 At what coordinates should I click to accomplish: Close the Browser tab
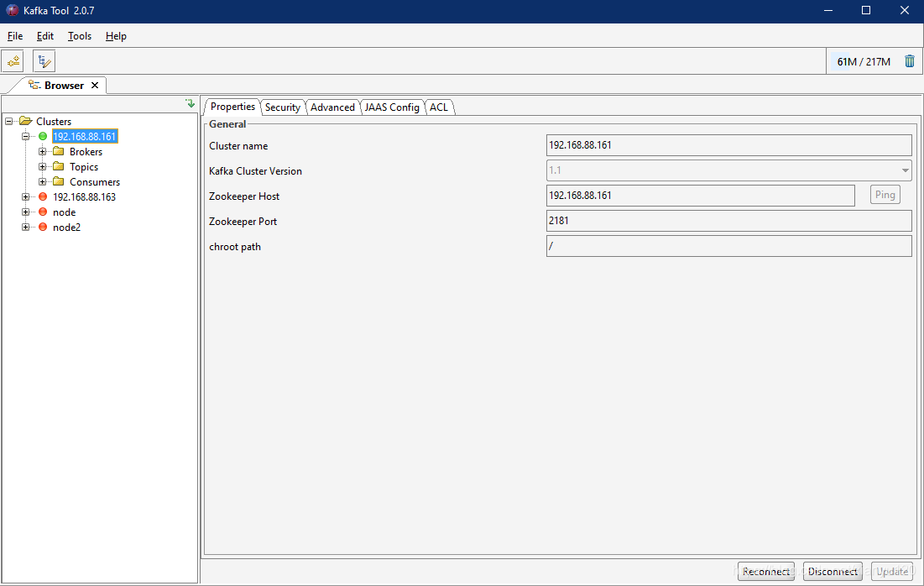[x=94, y=86]
